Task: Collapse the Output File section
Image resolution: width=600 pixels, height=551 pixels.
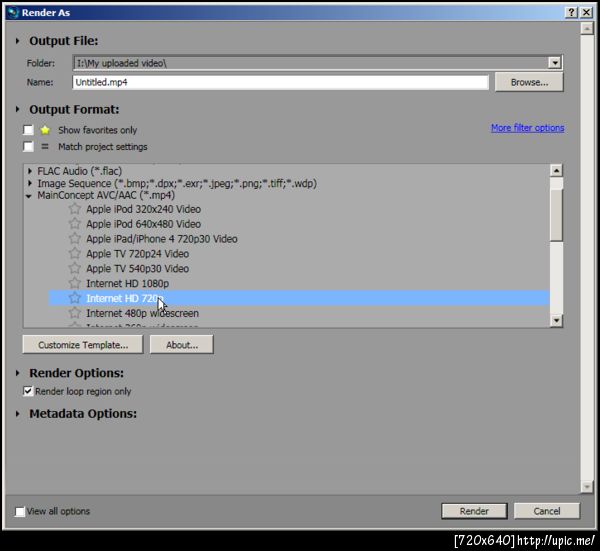Action: click(x=18, y=41)
